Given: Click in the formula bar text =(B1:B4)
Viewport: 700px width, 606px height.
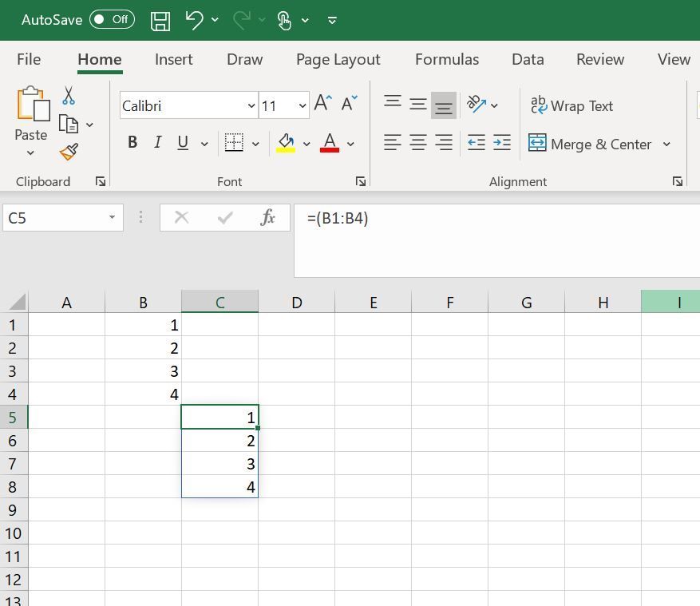Looking at the screenshot, I should pyautogui.click(x=338, y=219).
